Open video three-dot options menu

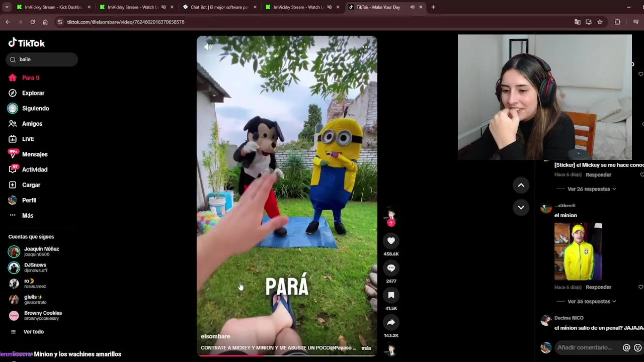pyautogui.click(x=366, y=47)
